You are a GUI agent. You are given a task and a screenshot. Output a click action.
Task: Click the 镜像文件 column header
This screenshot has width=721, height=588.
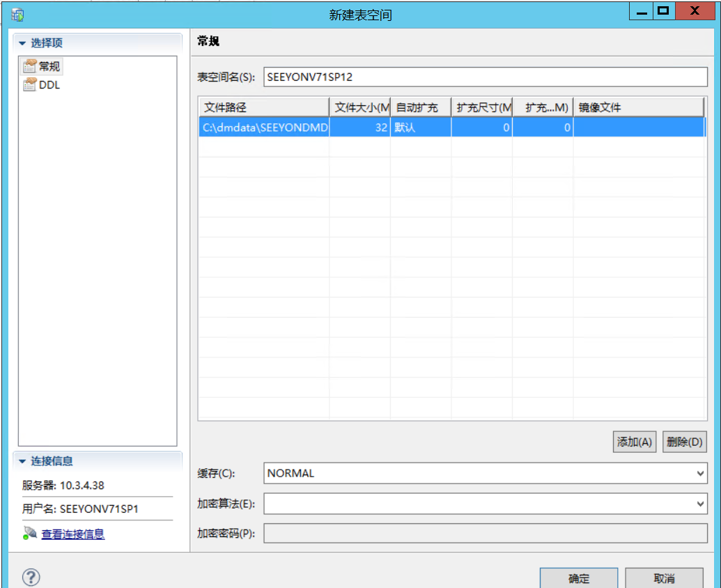[x=639, y=107]
